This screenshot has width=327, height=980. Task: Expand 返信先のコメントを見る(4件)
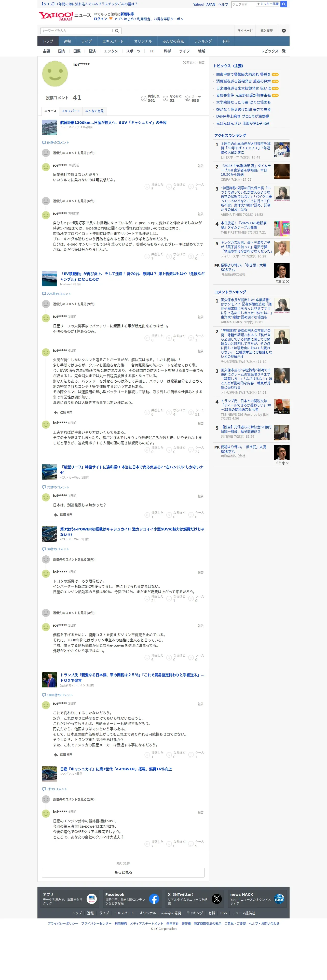73,613
